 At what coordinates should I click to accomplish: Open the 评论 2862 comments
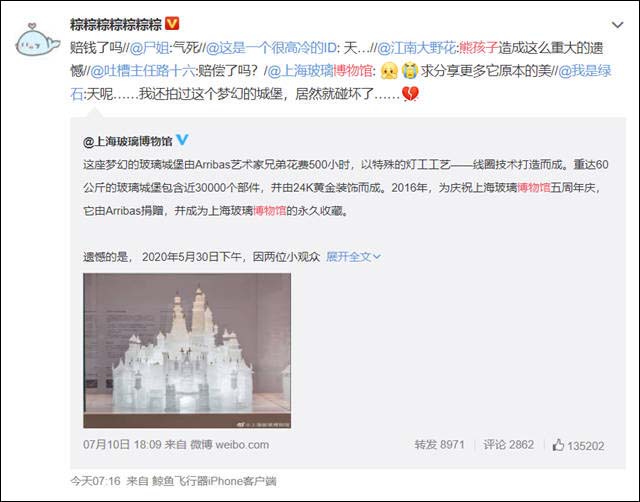coord(509,444)
